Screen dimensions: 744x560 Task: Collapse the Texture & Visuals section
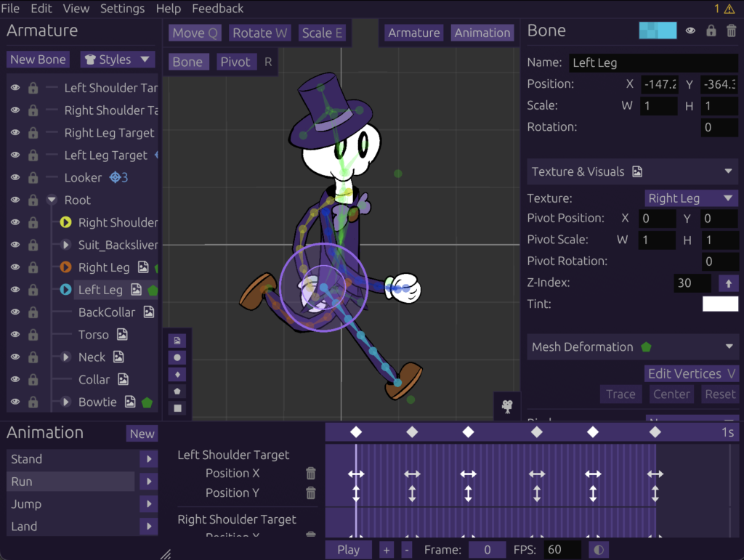pyautogui.click(x=728, y=171)
